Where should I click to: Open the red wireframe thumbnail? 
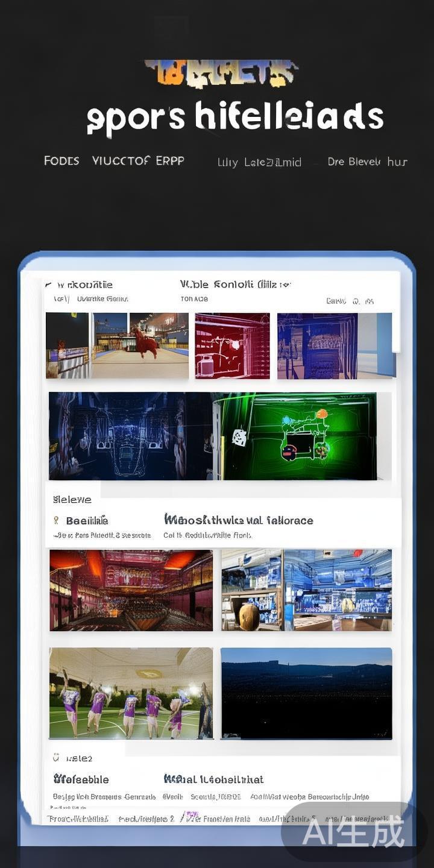pyautogui.click(x=232, y=345)
